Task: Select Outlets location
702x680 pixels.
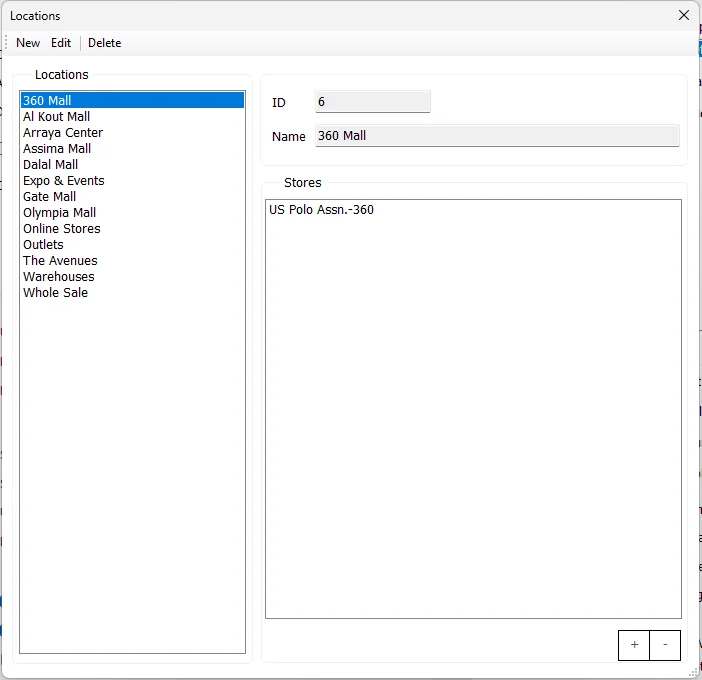Action: pos(133,244)
